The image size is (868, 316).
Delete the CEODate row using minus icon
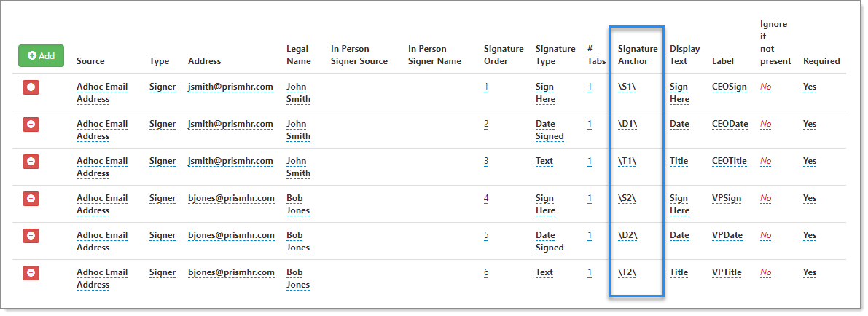pyautogui.click(x=31, y=125)
